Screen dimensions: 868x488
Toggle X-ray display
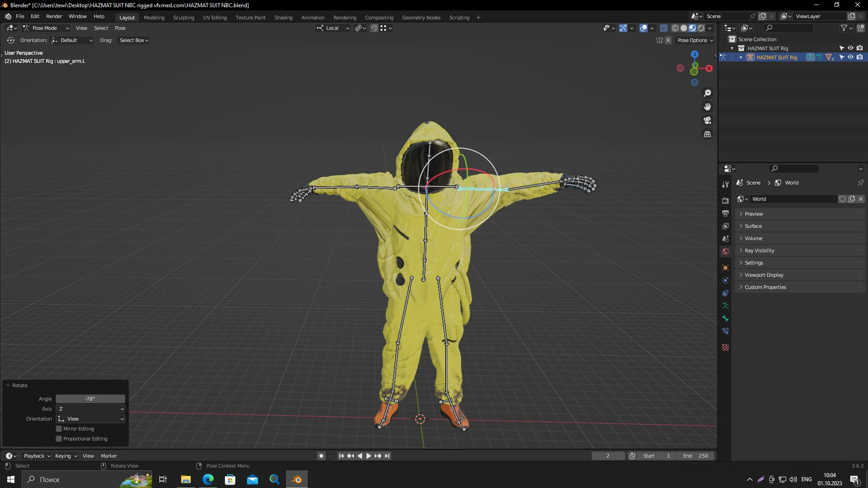coord(664,28)
